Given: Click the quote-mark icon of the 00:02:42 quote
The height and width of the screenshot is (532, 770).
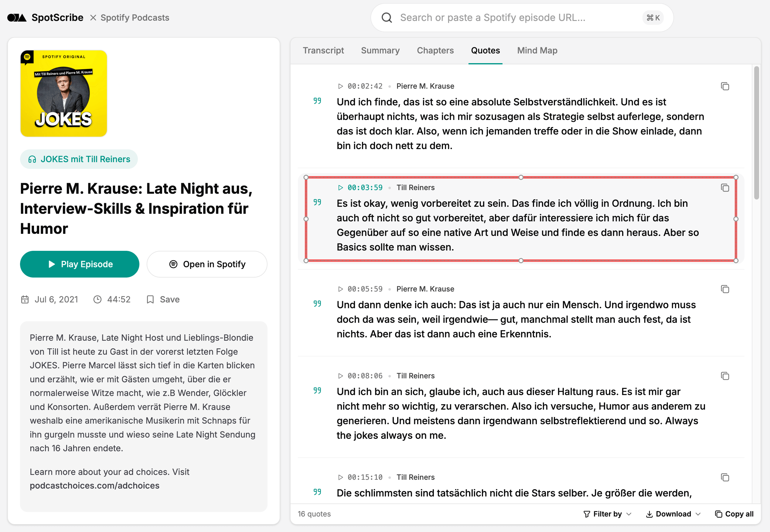Looking at the screenshot, I should [317, 101].
